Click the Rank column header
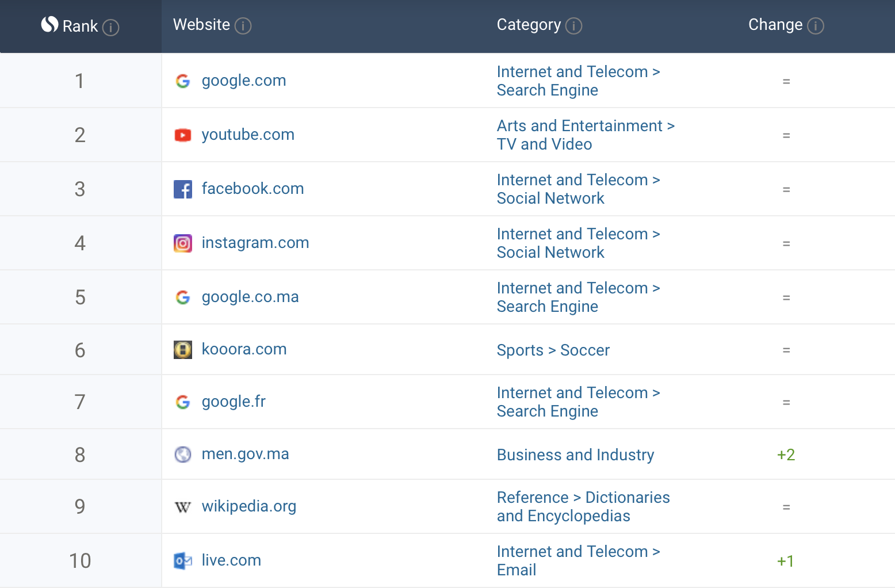895x588 pixels. [x=80, y=26]
